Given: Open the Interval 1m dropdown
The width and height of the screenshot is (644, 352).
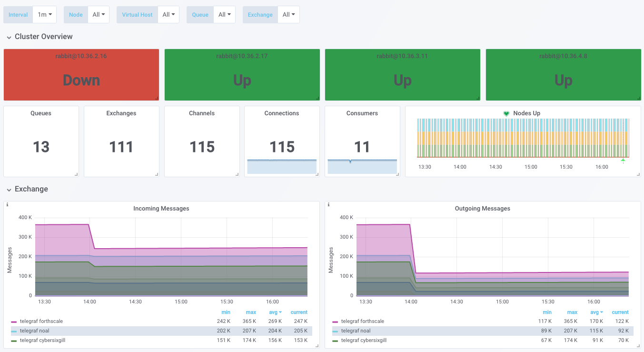Looking at the screenshot, I should click(x=45, y=15).
